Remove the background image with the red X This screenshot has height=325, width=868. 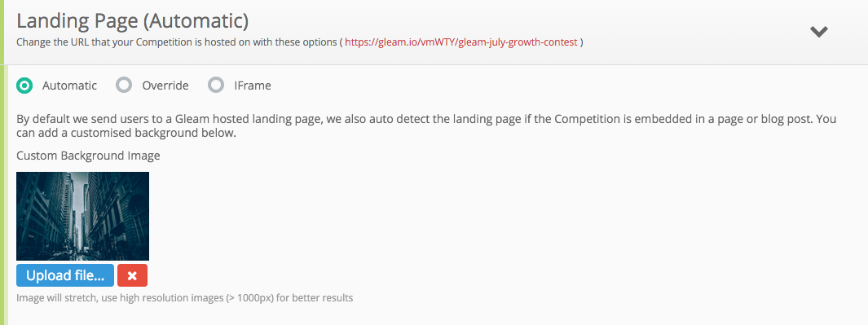132,275
